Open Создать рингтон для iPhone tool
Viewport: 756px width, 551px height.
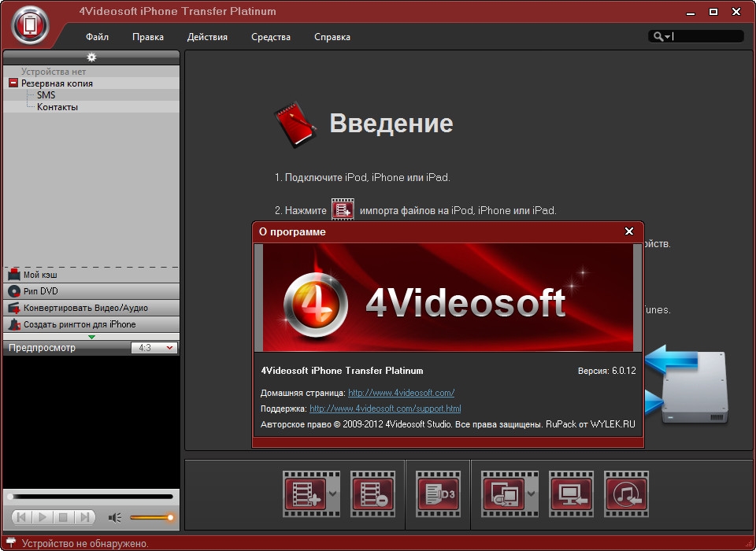91,324
